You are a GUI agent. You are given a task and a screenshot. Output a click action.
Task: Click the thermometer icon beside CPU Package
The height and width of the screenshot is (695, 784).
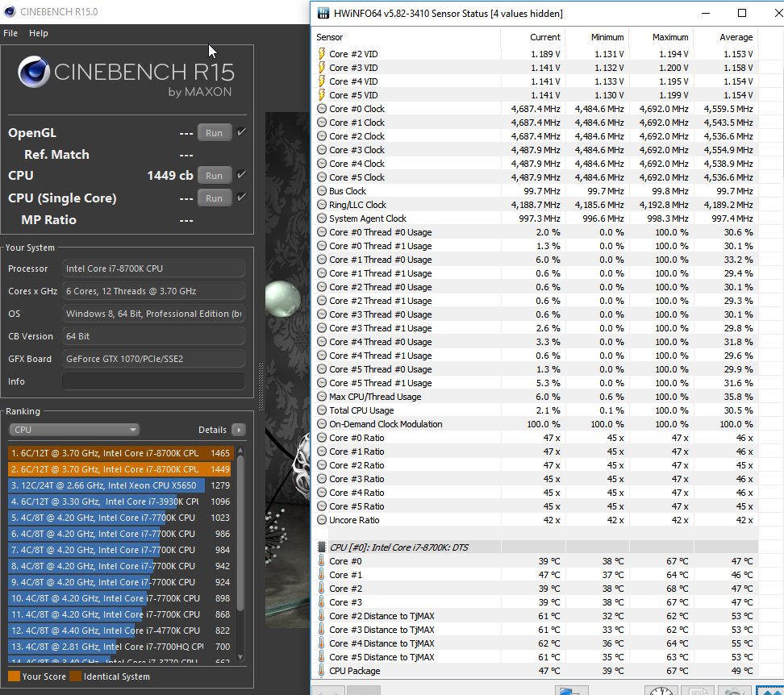point(322,671)
